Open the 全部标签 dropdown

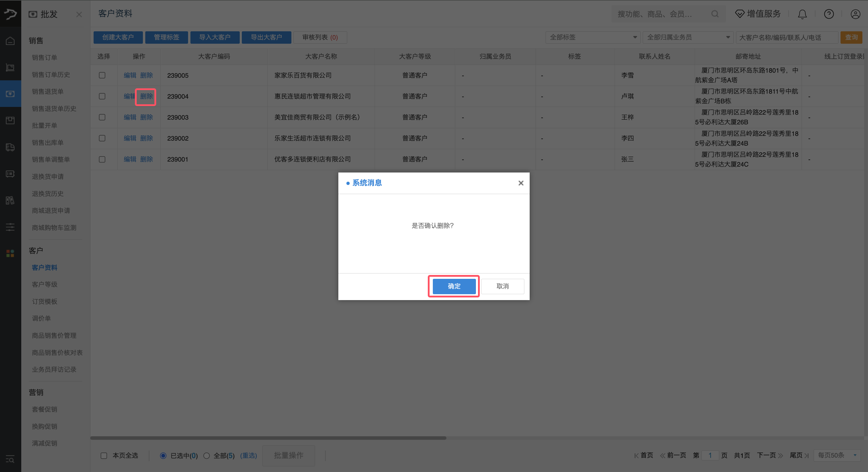click(x=593, y=38)
